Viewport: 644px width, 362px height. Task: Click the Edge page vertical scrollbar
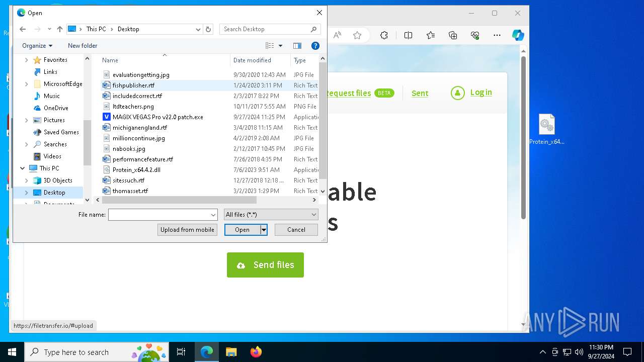523,138
